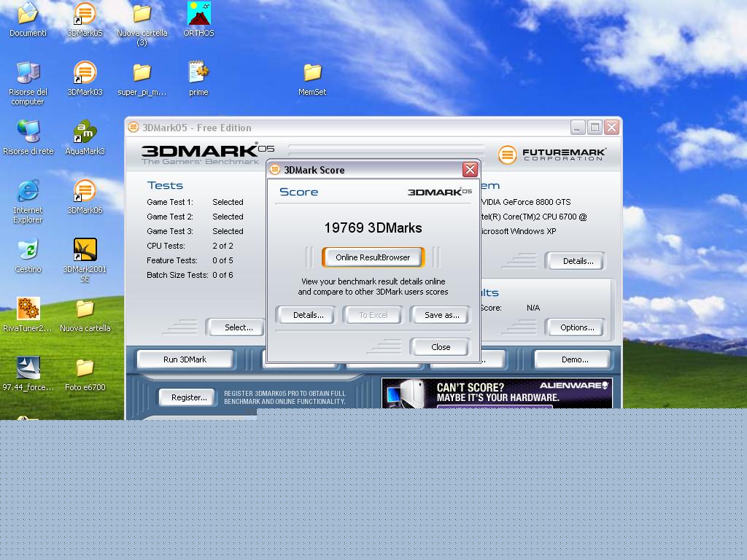The width and height of the screenshot is (747, 560).
Task: Click the Game Test 3 row
Action: (196, 231)
